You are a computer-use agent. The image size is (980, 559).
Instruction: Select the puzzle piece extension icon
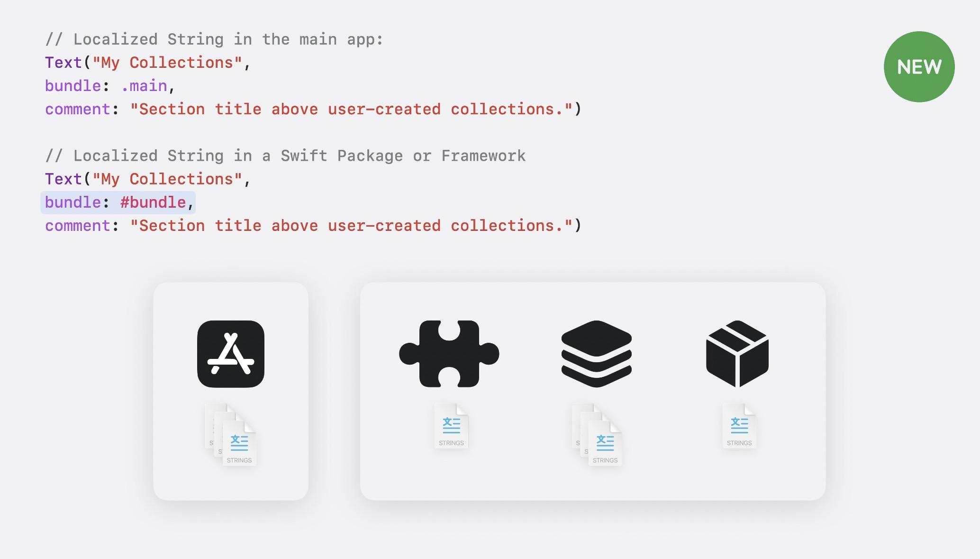click(449, 354)
